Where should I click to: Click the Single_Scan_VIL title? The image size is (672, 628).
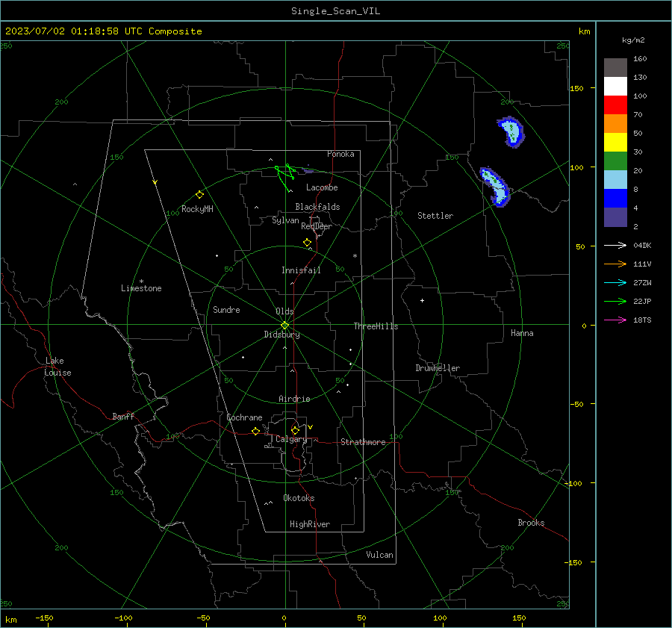click(x=335, y=11)
